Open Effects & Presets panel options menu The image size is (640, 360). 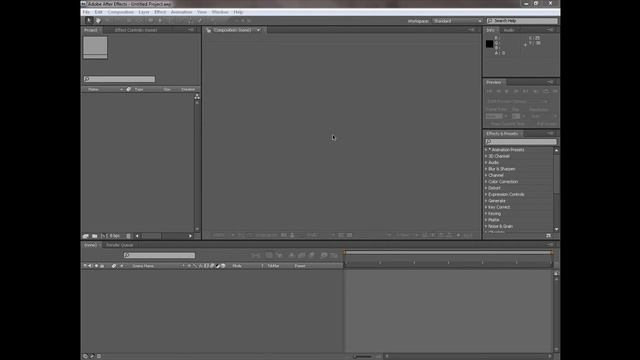pos(550,133)
